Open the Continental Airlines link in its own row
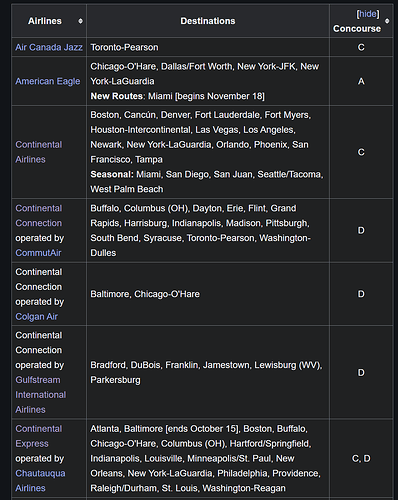Image resolution: width=398 pixels, height=500 pixels. point(39,152)
